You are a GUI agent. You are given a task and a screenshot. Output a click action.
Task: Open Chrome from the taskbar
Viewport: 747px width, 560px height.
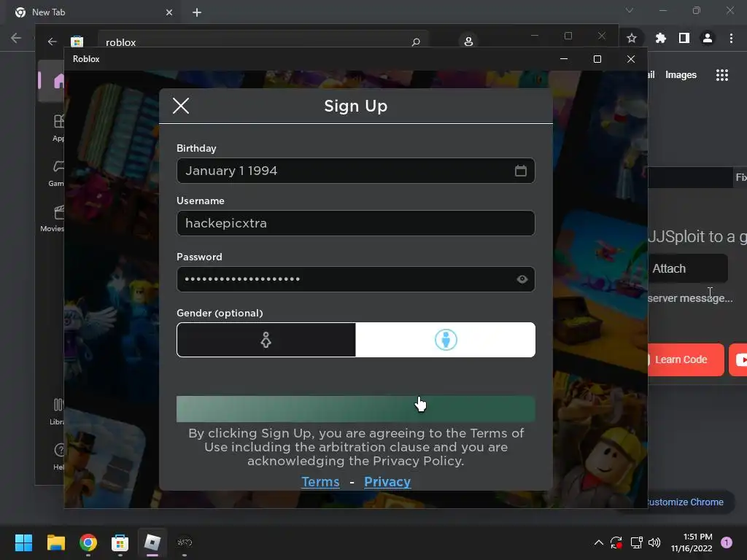click(x=88, y=542)
